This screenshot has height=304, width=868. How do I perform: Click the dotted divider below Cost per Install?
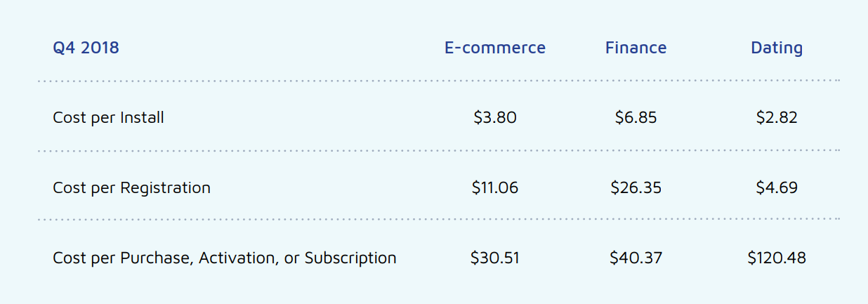click(438, 150)
